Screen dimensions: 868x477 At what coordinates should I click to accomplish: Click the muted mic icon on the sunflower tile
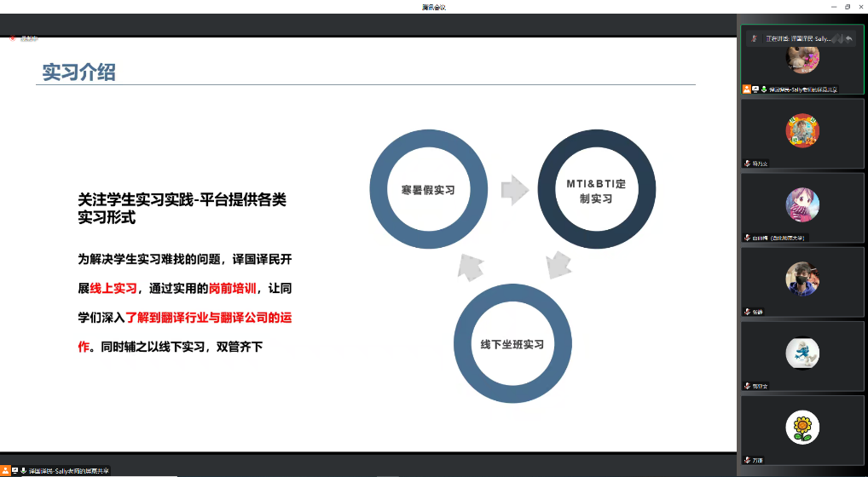click(x=747, y=460)
